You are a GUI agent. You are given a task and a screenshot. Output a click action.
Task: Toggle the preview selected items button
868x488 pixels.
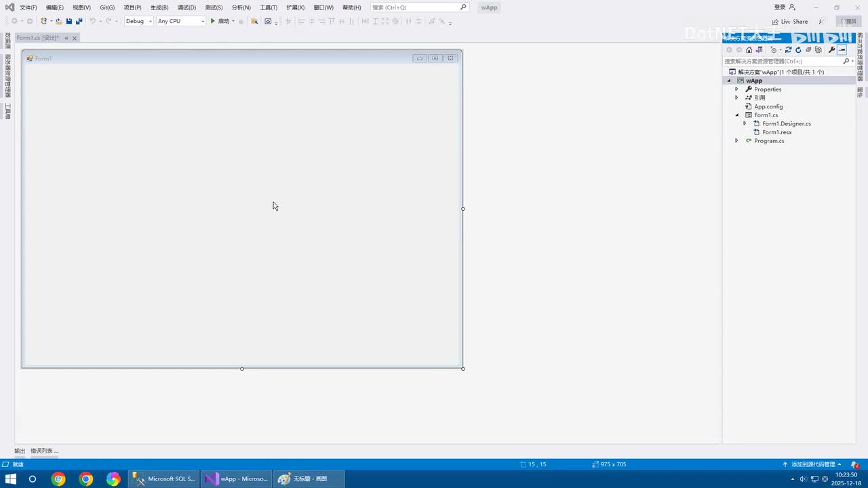coord(842,49)
